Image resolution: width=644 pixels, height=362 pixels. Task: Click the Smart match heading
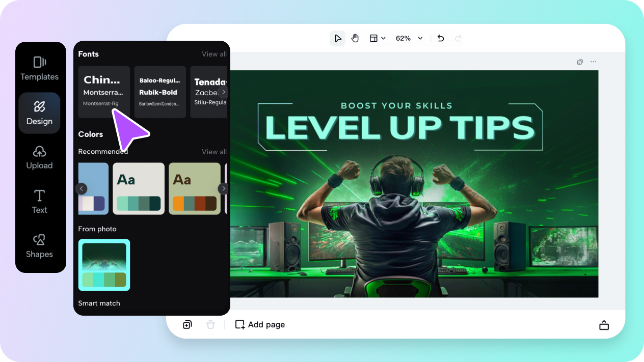pos(99,303)
